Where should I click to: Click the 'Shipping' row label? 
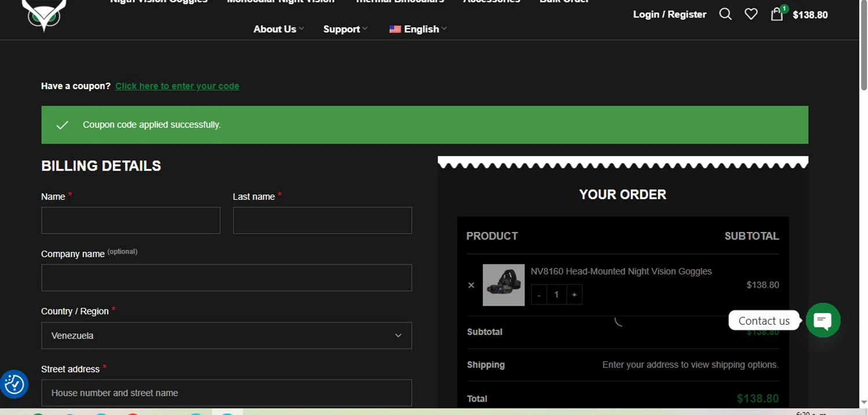[x=486, y=365]
